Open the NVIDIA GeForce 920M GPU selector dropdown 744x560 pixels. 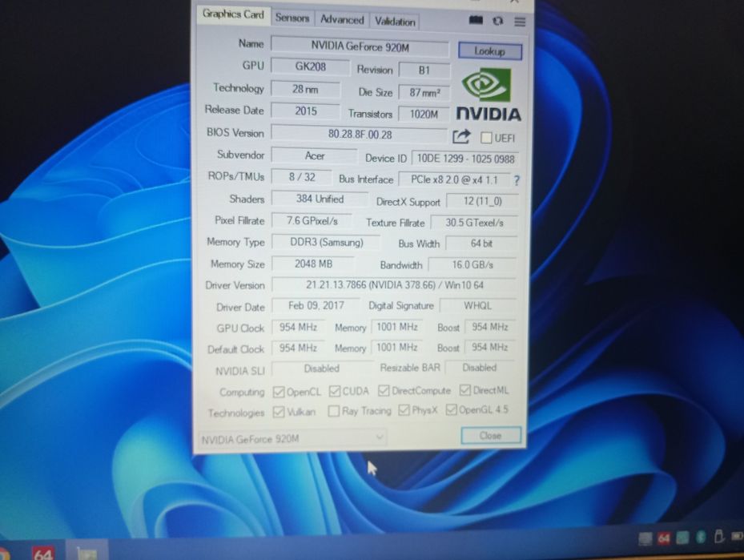[x=292, y=438]
